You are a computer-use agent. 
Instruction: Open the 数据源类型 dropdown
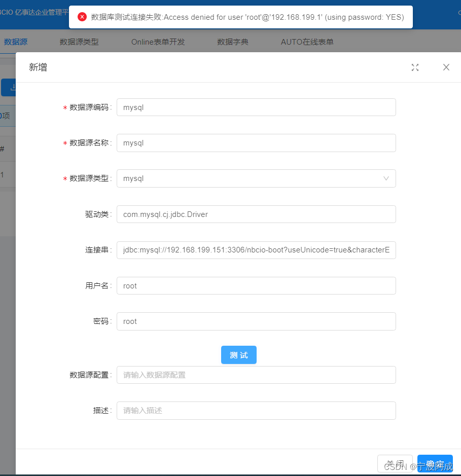tap(256, 178)
